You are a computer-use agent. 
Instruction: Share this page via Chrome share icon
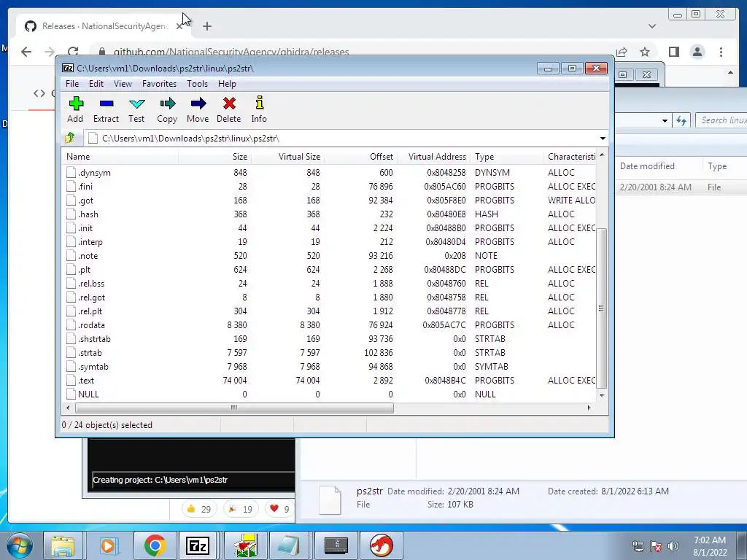point(622,52)
